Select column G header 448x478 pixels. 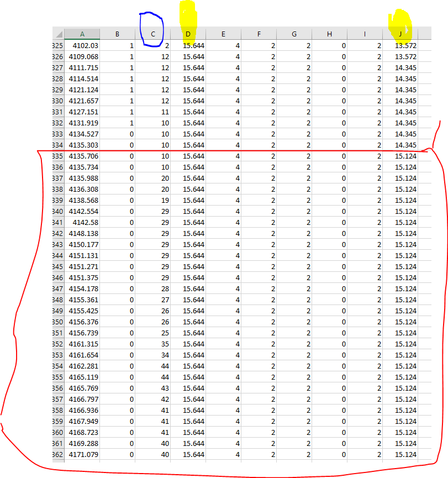point(294,34)
